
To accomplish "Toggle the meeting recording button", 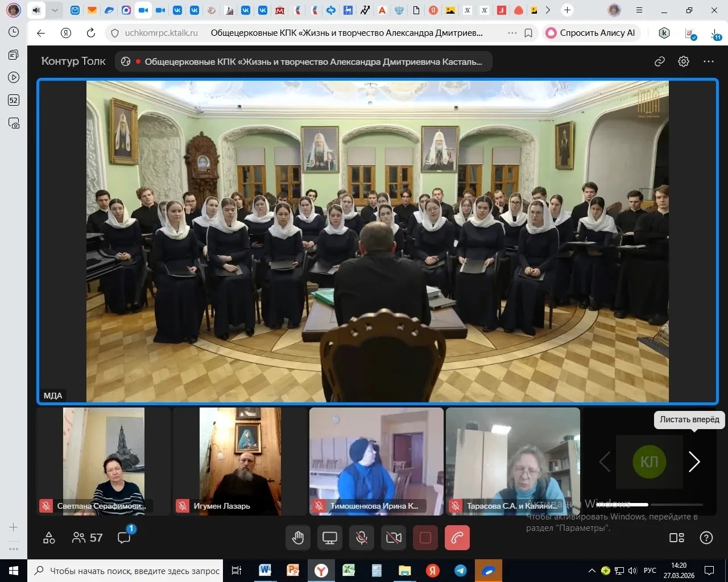I will tap(425, 538).
